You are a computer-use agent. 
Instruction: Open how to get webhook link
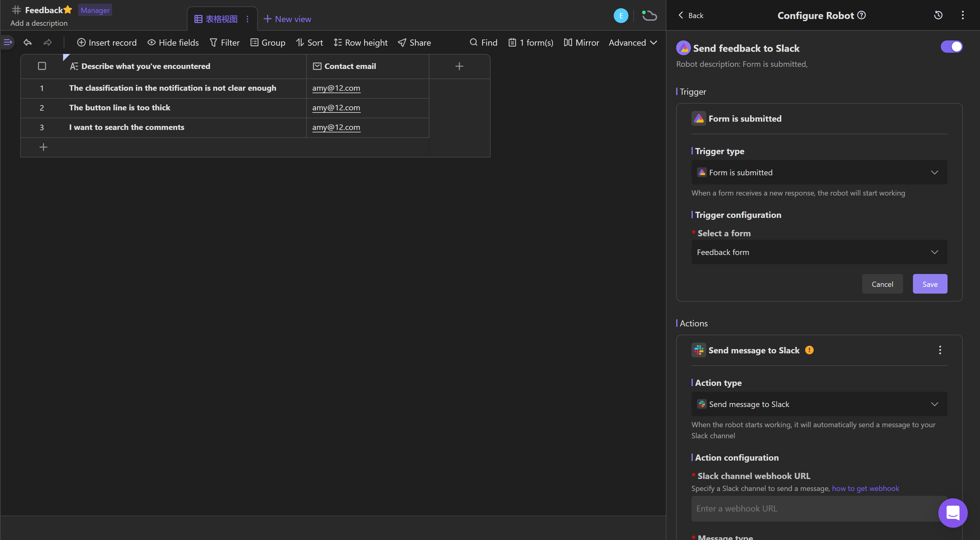click(865, 489)
